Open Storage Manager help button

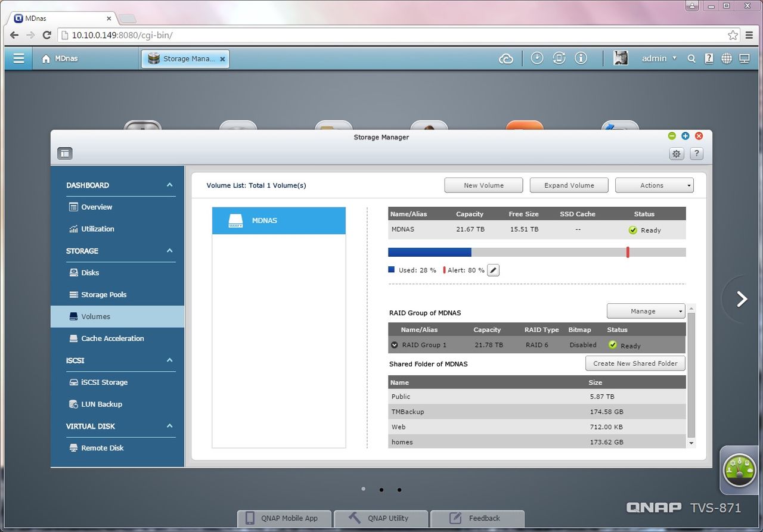tap(696, 154)
